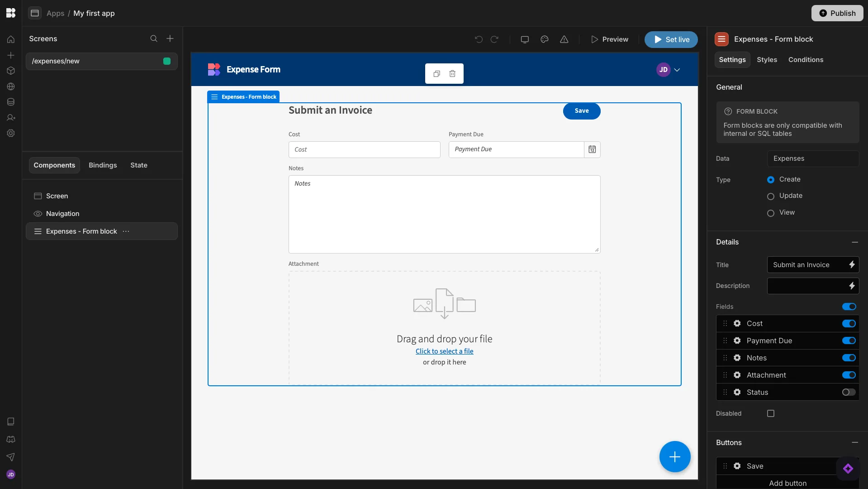Open the database data icon in sidebar
This screenshot has width=868, height=489.
pyautogui.click(x=11, y=102)
